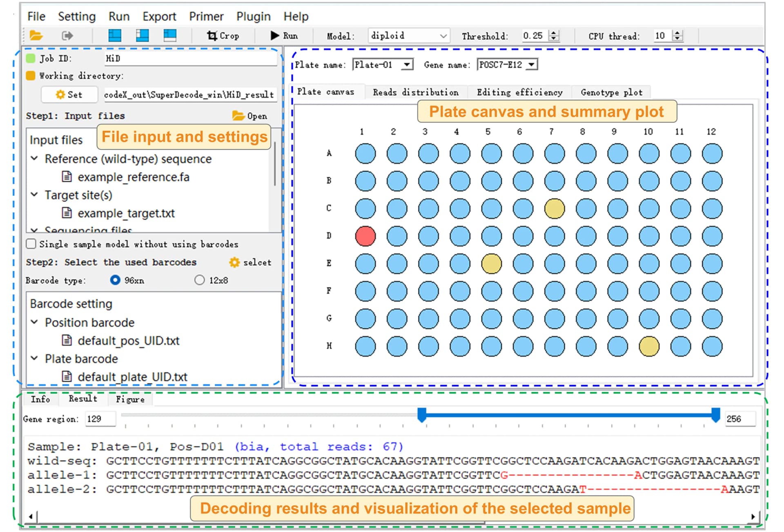Click the blue well H12
The height and width of the screenshot is (532, 784).
coord(712,346)
